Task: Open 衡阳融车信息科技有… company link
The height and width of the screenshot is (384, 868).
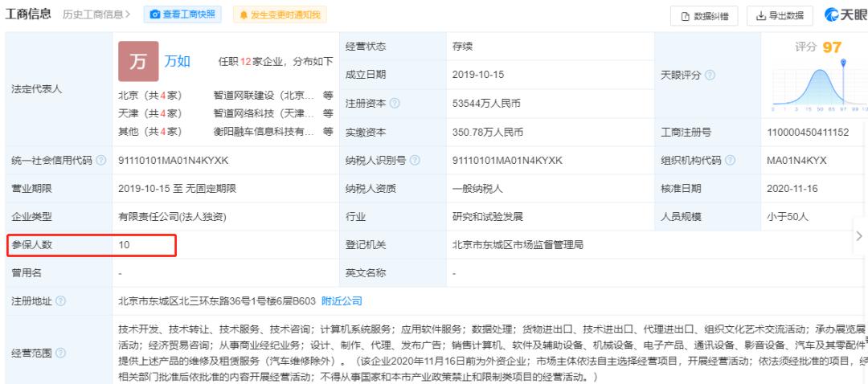Action: [x=264, y=132]
